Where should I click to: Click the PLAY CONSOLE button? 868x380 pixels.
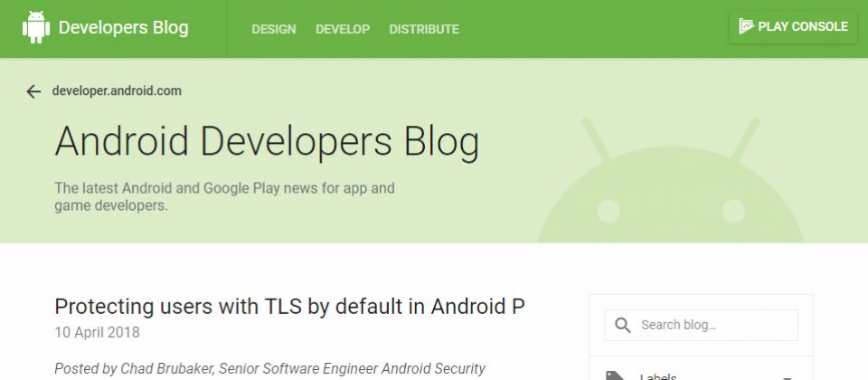[793, 27]
